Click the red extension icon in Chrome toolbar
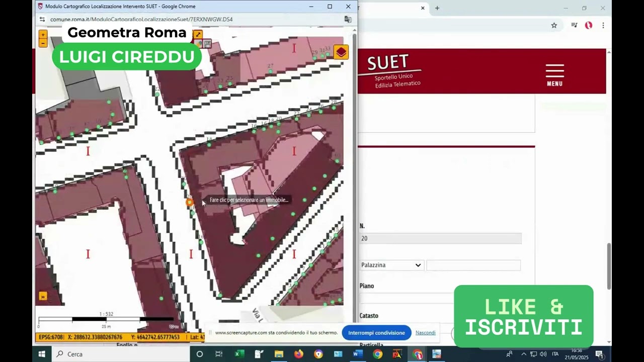This screenshot has height=362, width=644. [x=589, y=25]
